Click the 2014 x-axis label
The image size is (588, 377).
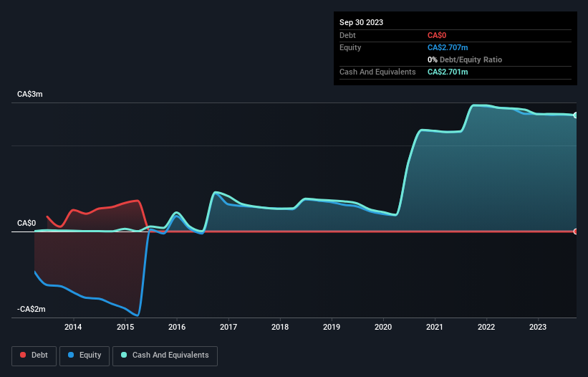pyautogui.click(x=73, y=327)
